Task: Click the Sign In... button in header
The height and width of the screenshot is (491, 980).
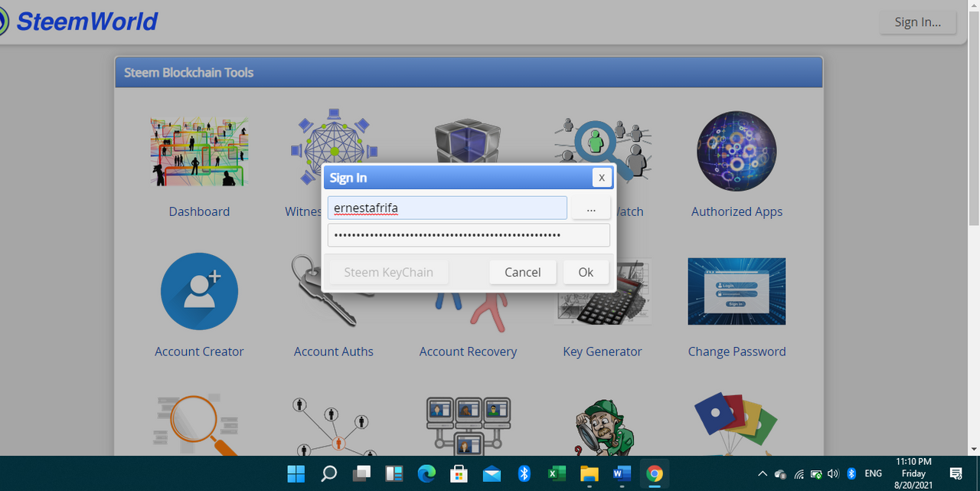Action: (x=918, y=21)
